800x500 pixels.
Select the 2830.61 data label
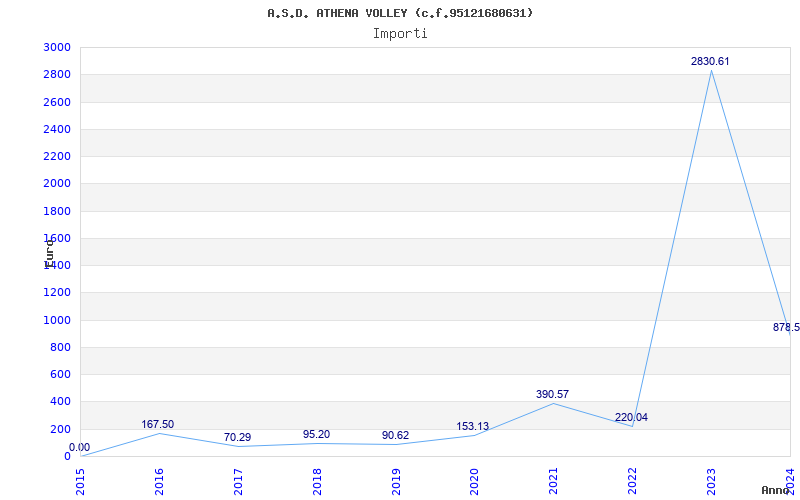710,61
